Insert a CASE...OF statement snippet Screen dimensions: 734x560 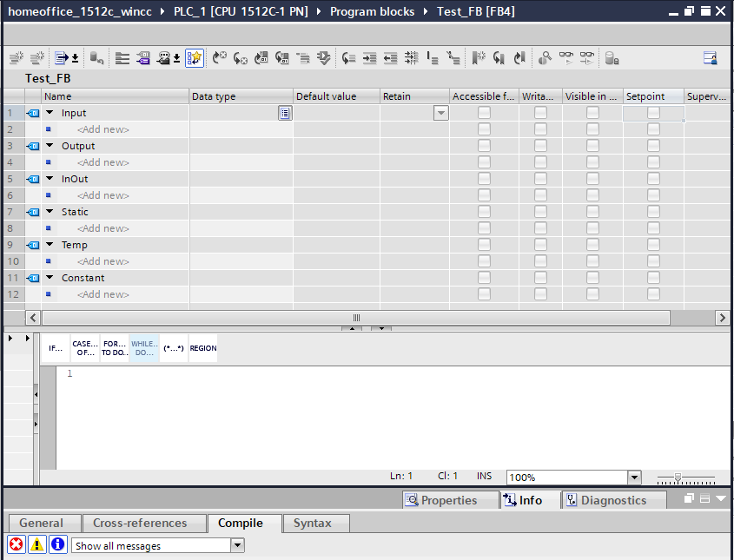(x=84, y=347)
